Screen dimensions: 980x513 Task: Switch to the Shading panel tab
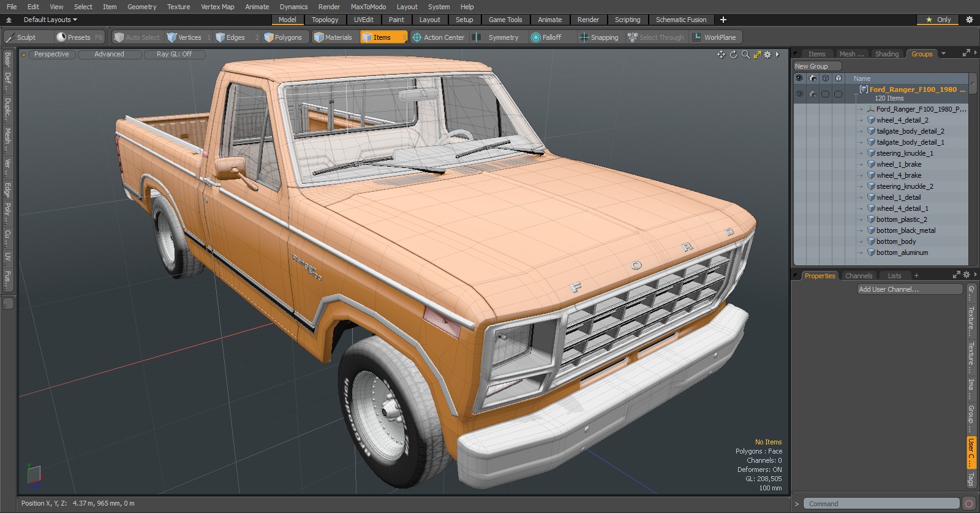point(886,54)
